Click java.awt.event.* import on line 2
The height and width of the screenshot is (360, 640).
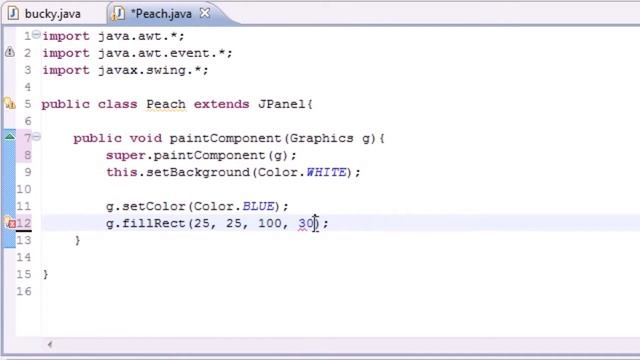pyautogui.click(x=165, y=53)
